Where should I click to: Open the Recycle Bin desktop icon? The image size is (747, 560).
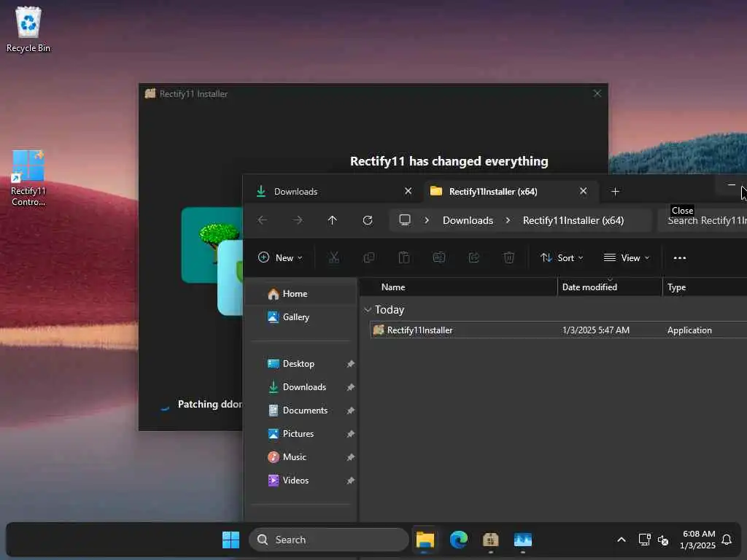tap(28, 29)
